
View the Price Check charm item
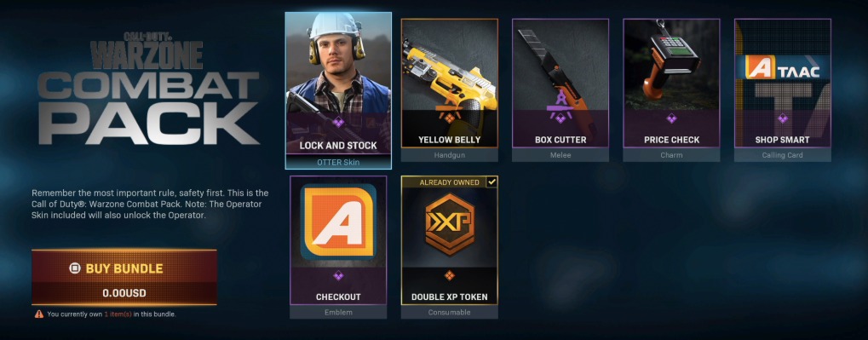point(671,90)
